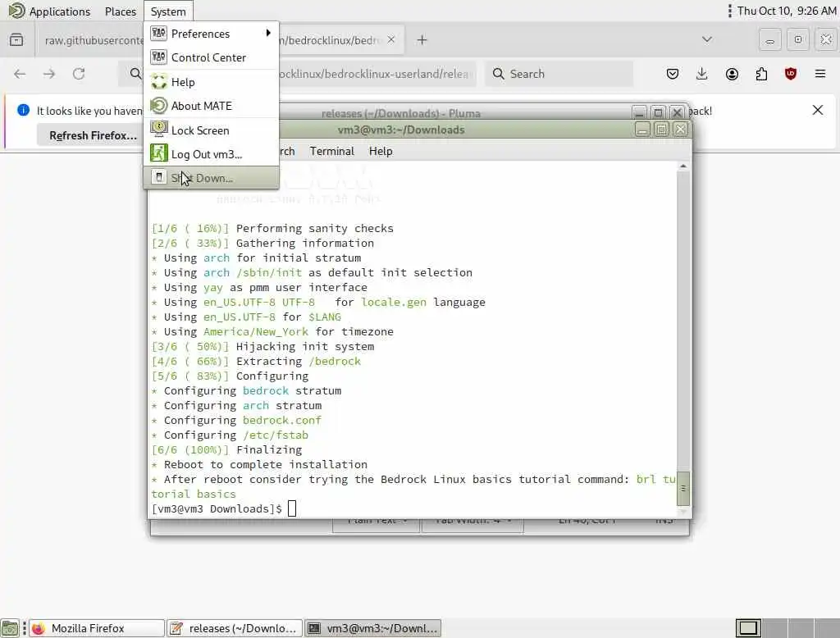
Task: Open the Firefox account icon
Action: 732,74
